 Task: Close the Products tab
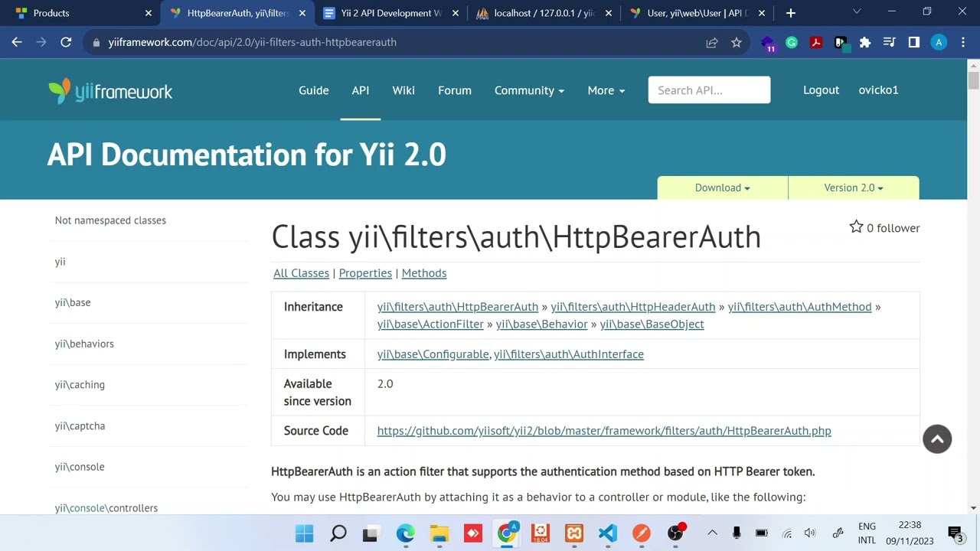pyautogui.click(x=149, y=13)
